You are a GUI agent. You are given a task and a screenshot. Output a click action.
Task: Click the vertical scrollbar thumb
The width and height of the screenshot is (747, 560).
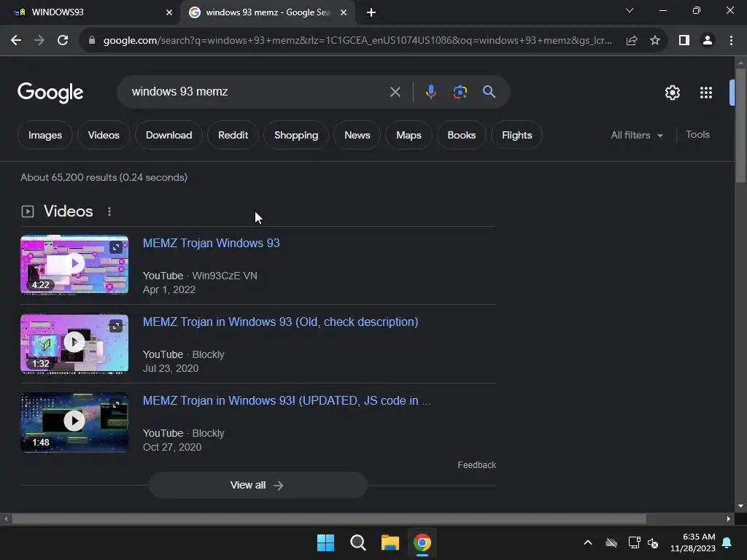(740, 125)
